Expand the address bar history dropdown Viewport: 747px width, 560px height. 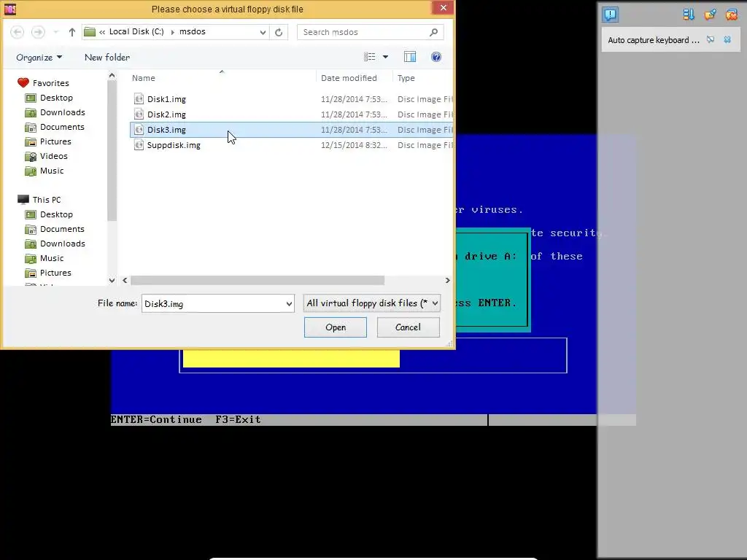point(263,32)
